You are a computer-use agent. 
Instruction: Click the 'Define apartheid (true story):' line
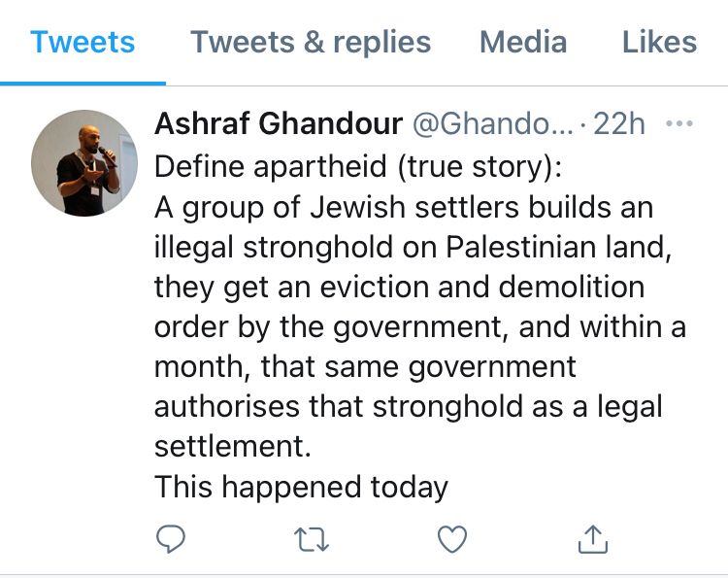358,166
